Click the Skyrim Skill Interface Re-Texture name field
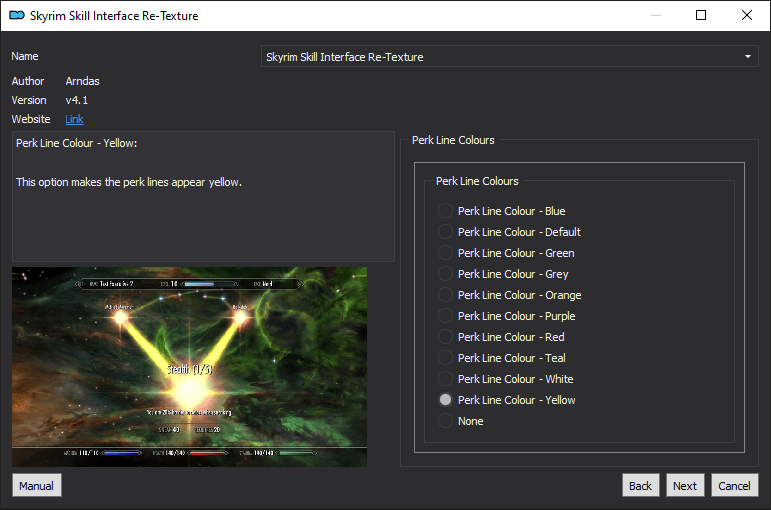The height and width of the screenshot is (510, 771). 509,57
